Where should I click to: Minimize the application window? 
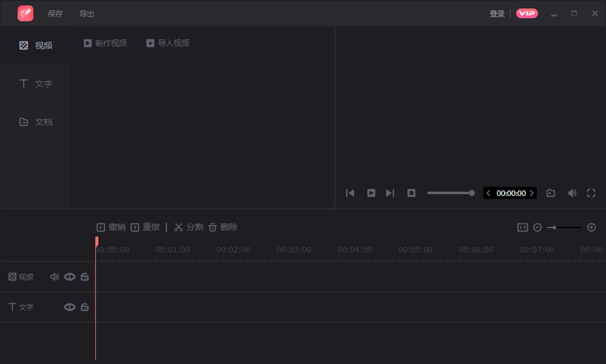(x=554, y=14)
